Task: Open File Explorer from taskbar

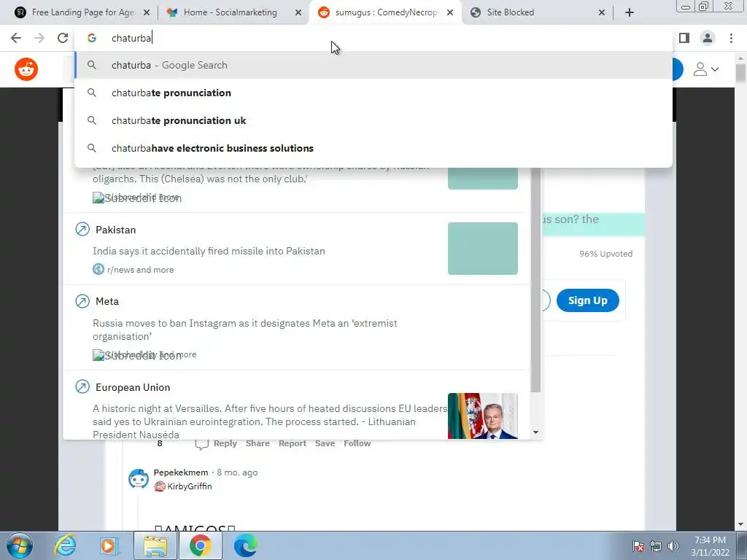Action: (155, 545)
